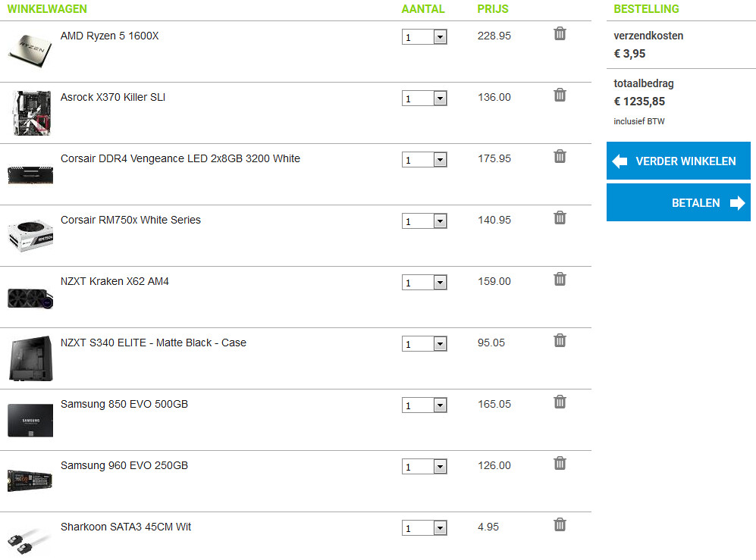Click the Ryzen processor thumbnail image
This screenshot has width=756, height=560.
click(30, 51)
